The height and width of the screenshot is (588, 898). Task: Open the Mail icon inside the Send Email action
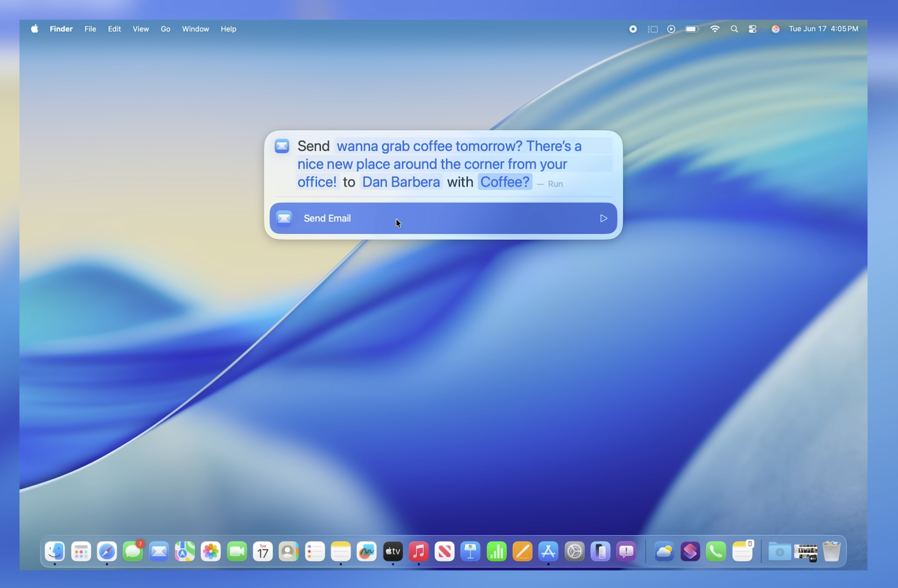point(284,218)
